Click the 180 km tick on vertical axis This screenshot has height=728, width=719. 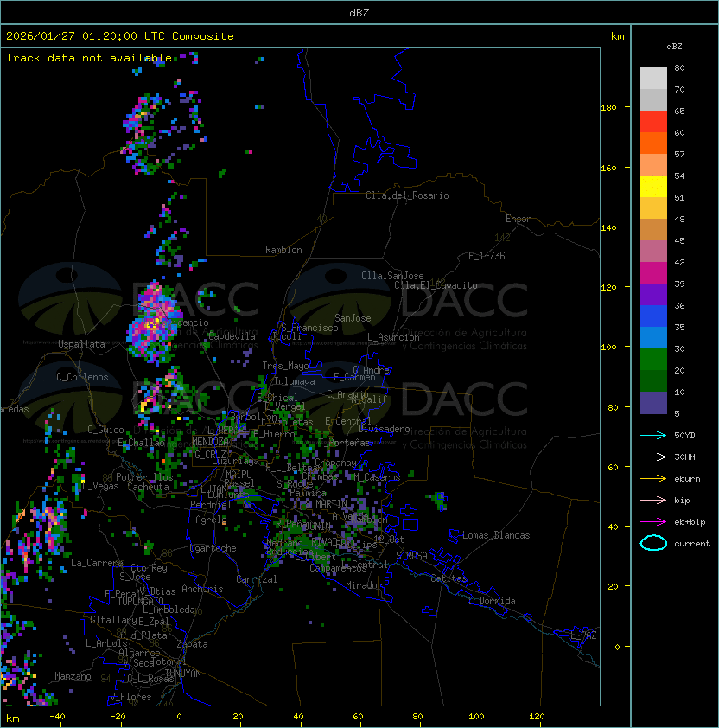[x=608, y=108]
